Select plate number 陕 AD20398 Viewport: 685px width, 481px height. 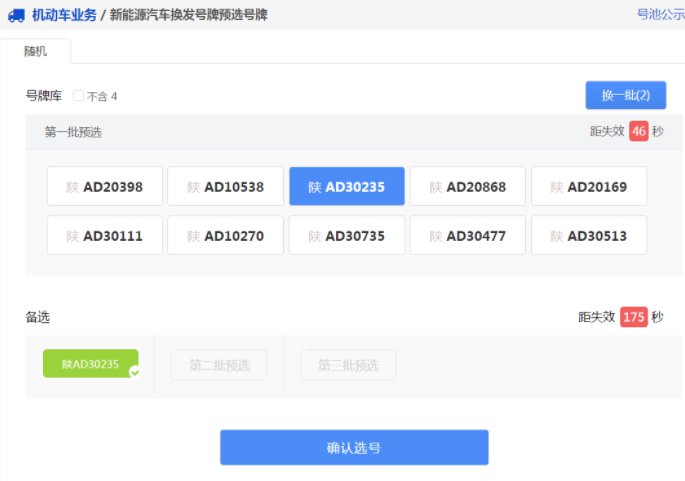104,186
